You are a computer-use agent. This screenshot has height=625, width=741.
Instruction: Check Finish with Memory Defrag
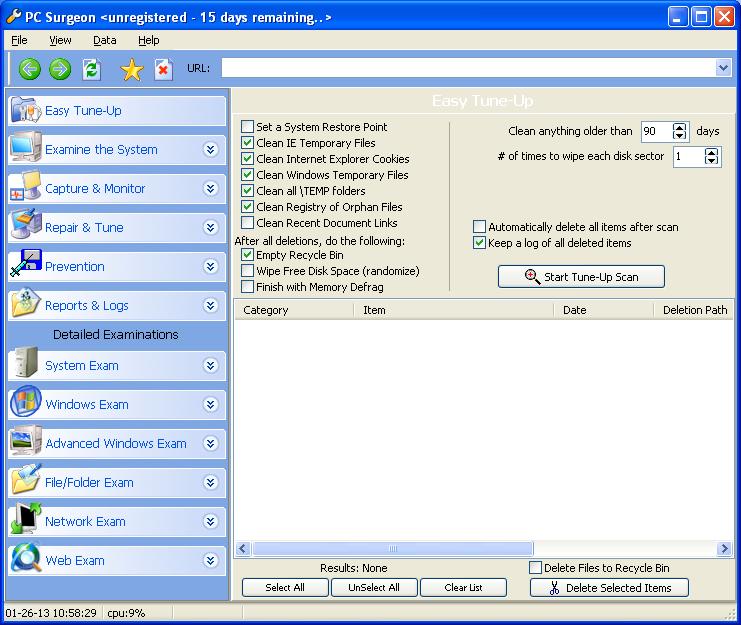pyautogui.click(x=247, y=287)
